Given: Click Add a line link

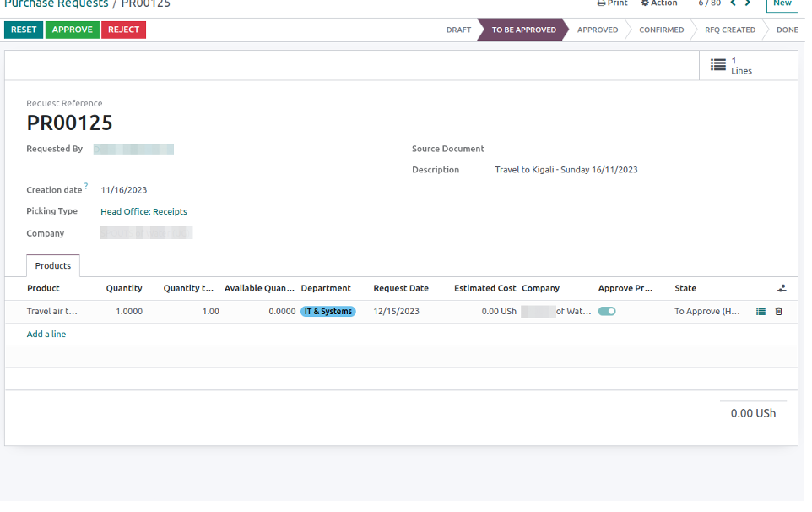Looking at the screenshot, I should [x=46, y=335].
